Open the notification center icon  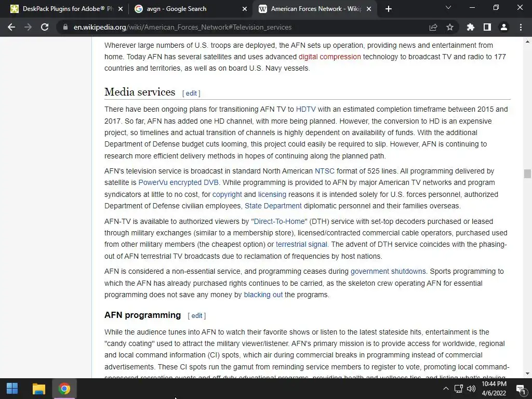point(521,389)
